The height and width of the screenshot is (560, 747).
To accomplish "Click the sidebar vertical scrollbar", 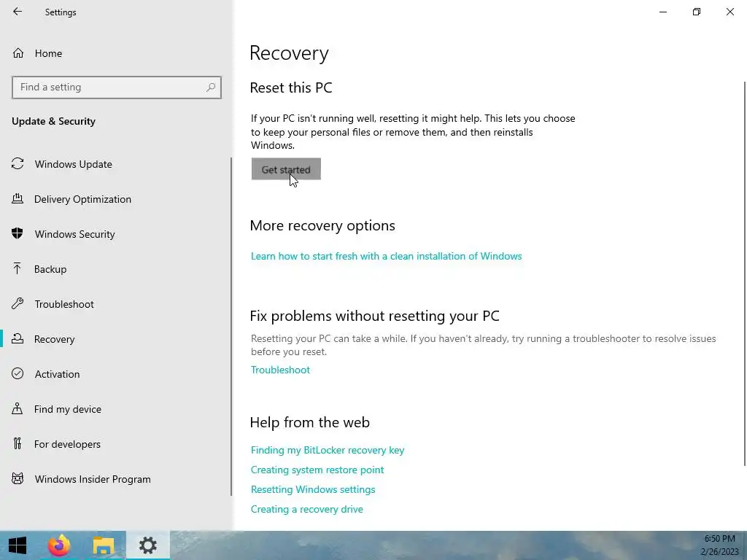I will click(231, 326).
